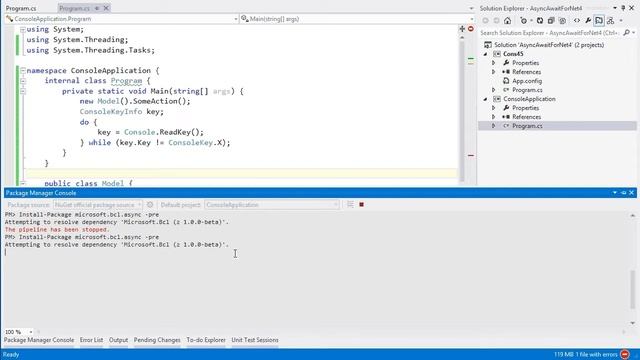Expand Program.cs under ConsoleApplication
Screen dimensions: 640x360
coord(493,126)
